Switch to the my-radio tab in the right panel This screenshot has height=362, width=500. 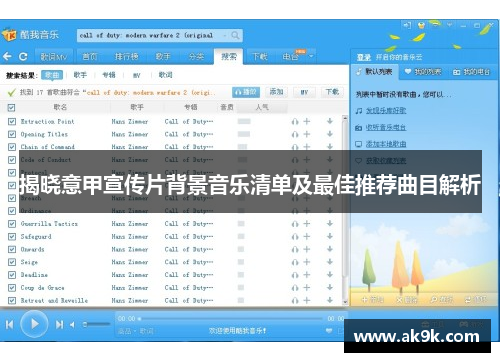471,72
